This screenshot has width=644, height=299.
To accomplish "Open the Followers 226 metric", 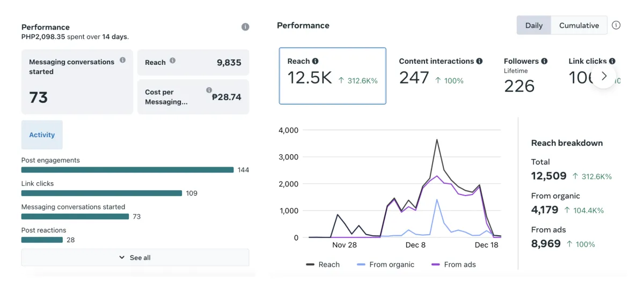I will [525, 76].
